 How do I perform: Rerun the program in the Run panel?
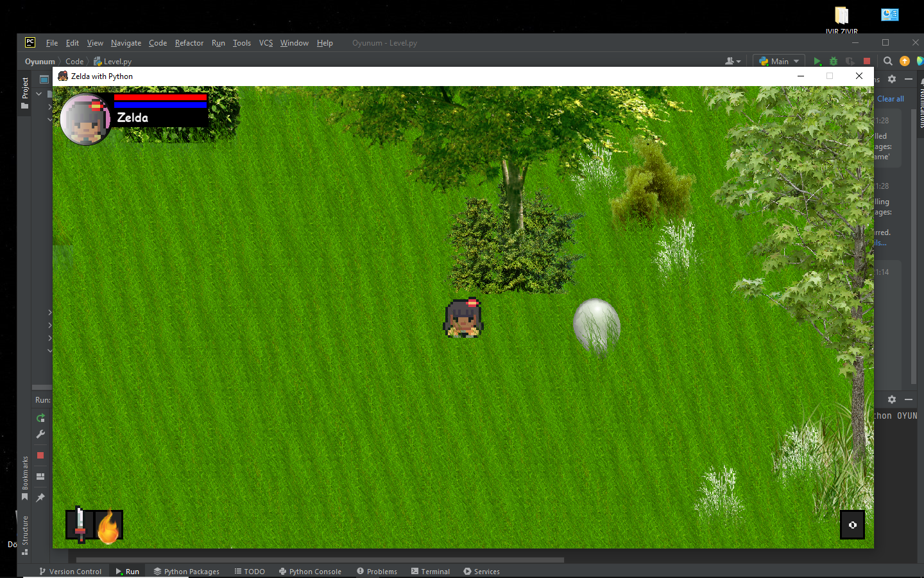pyautogui.click(x=40, y=418)
